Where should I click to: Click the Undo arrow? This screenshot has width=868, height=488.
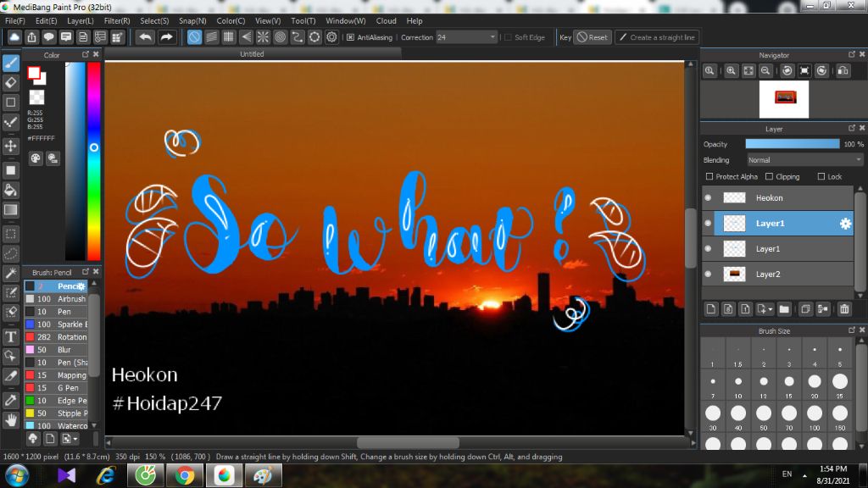[145, 37]
